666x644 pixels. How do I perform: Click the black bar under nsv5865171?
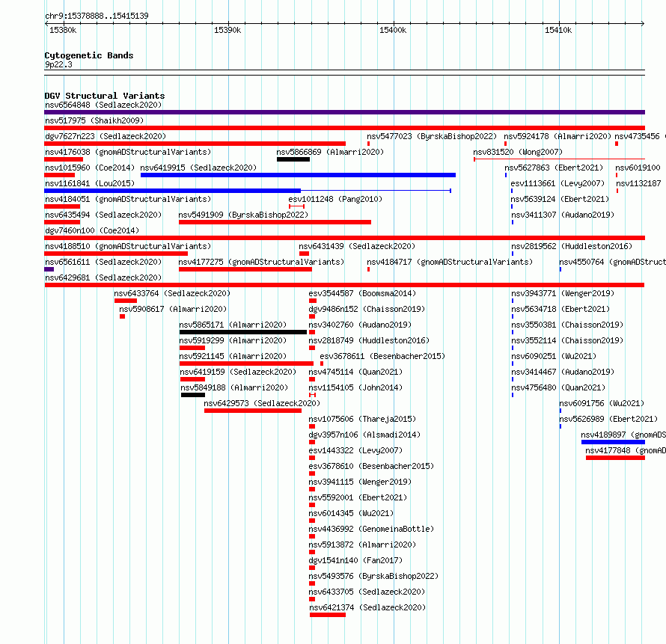[243, 332]
